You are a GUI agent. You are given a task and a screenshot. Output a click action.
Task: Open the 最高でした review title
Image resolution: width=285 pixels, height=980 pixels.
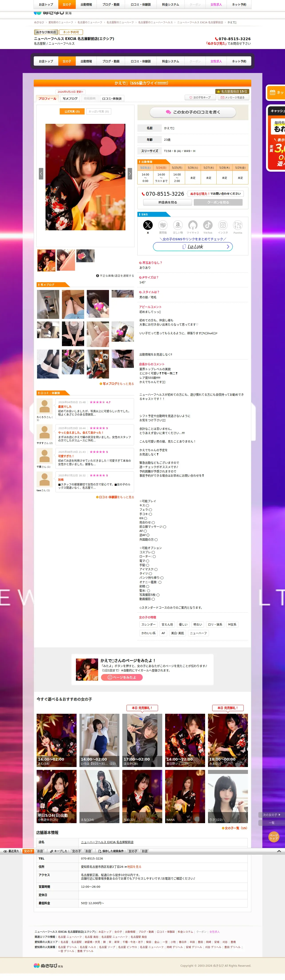[65, 407]
